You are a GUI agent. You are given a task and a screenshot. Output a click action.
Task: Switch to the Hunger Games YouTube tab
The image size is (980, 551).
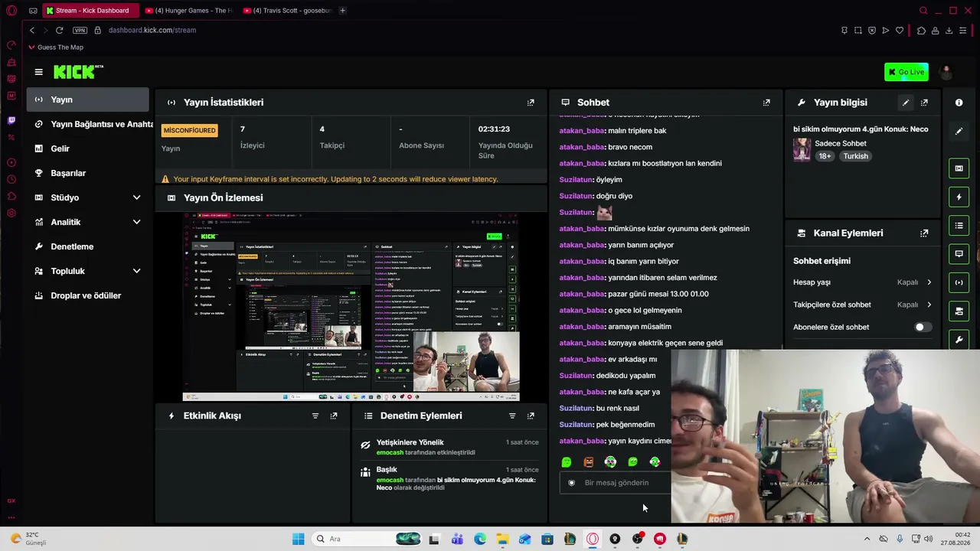tap(188, 11)
